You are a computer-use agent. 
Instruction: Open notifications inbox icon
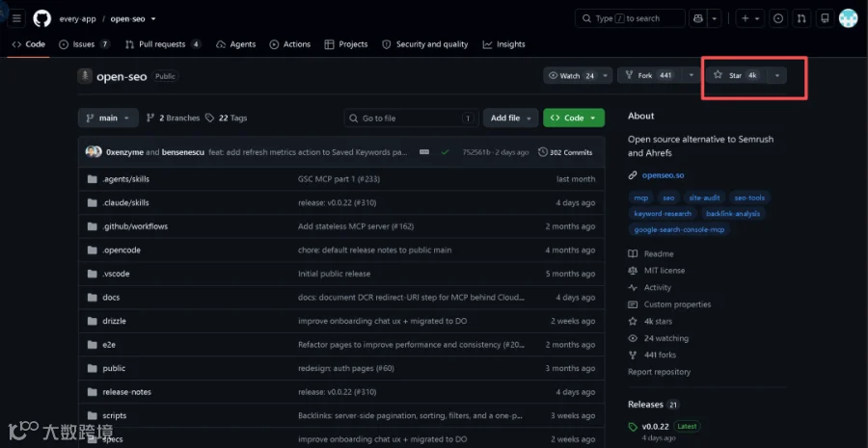pos(825,19)
